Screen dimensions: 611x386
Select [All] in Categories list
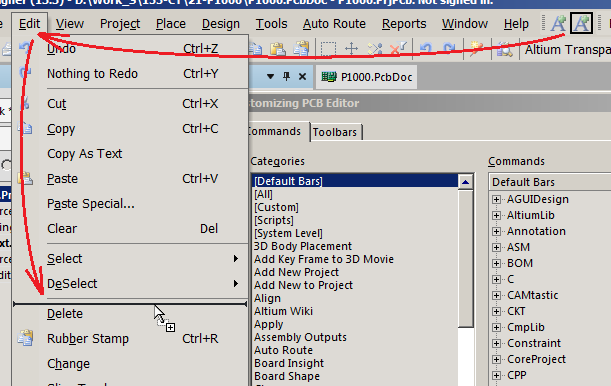(355, 194)
